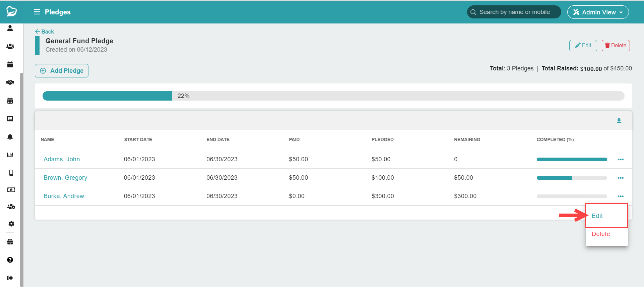The width and height of the screenshot is (644, 287).
Task: Click the Pledges page title
Action: click(x=58, y=12)
